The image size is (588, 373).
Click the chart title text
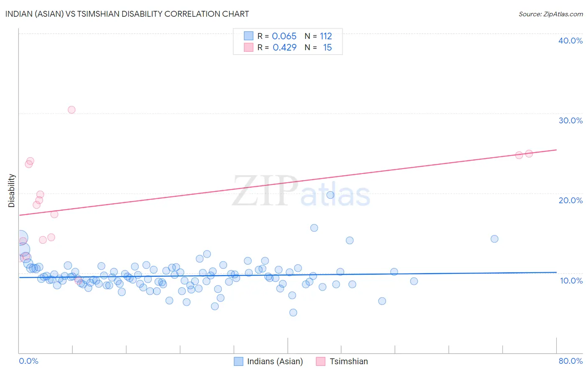[x=127, y=14]
